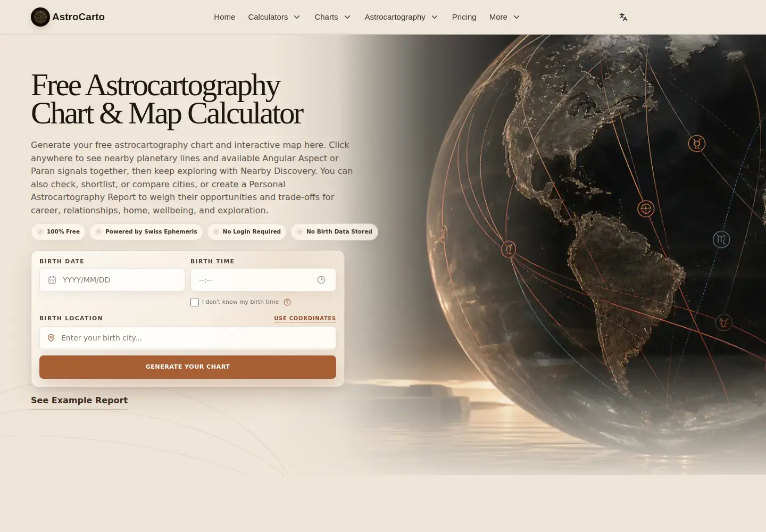Click the "No Login Required" badge

pyautogui.click(x=247, y=232)
